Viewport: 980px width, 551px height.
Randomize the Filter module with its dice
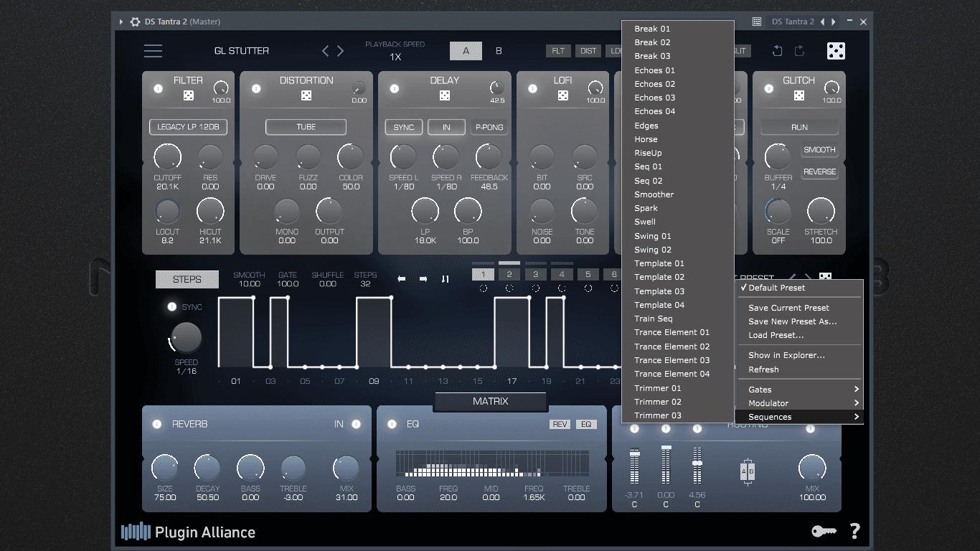(x=188, y=95)
